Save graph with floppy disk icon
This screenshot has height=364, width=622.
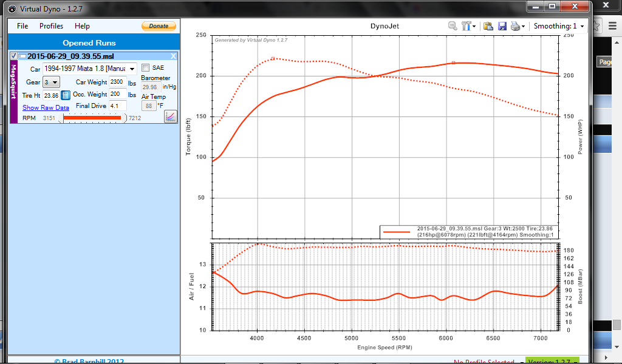(502, 26)
